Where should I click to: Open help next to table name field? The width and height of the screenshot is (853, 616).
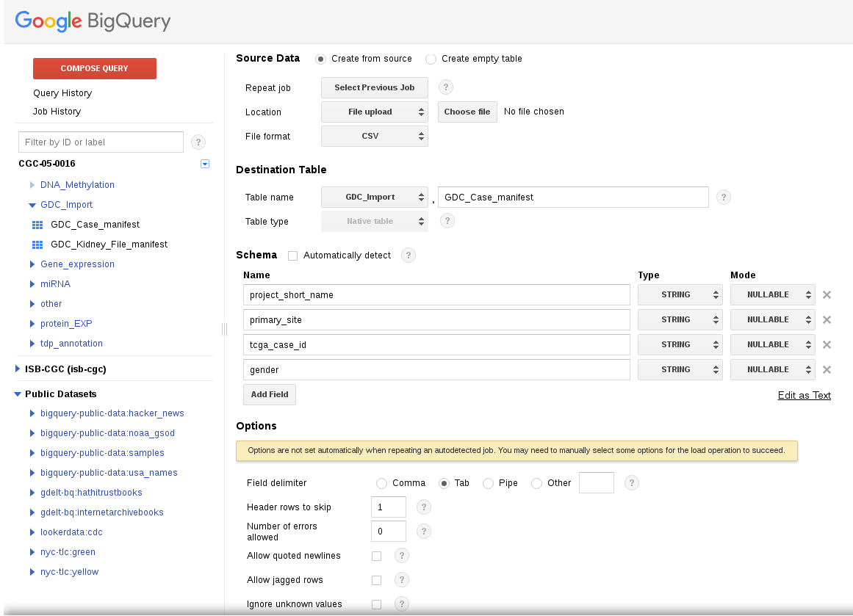click(x=723, y=197)
